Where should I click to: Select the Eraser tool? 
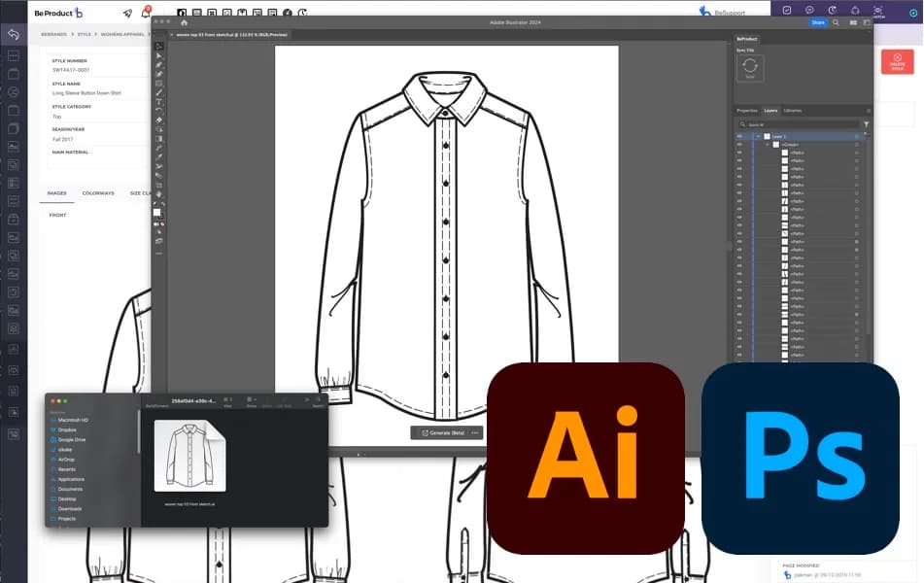coord(159,120)
